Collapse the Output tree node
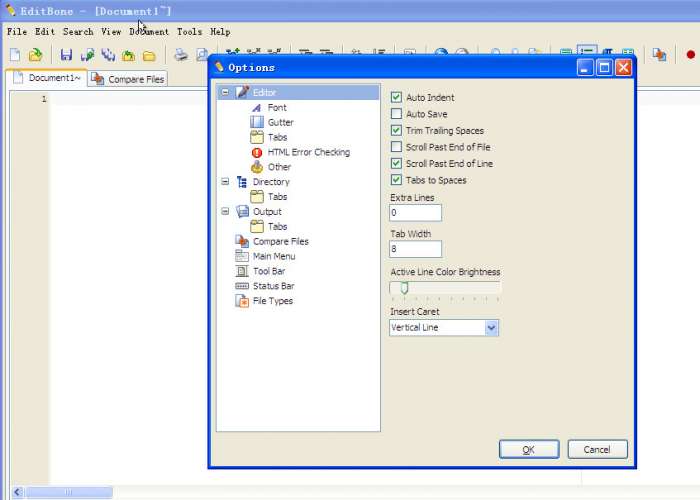The image size is (700, 500). pos(225,211)
